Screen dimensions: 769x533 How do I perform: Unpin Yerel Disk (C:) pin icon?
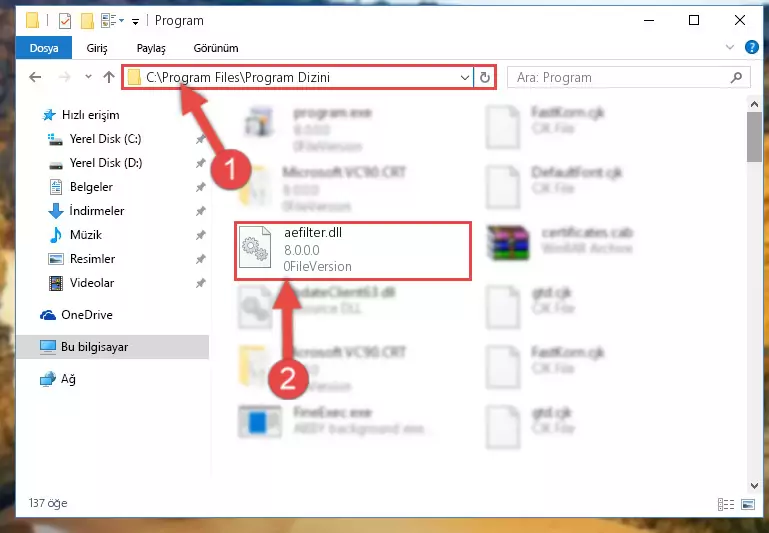[200, 139]
